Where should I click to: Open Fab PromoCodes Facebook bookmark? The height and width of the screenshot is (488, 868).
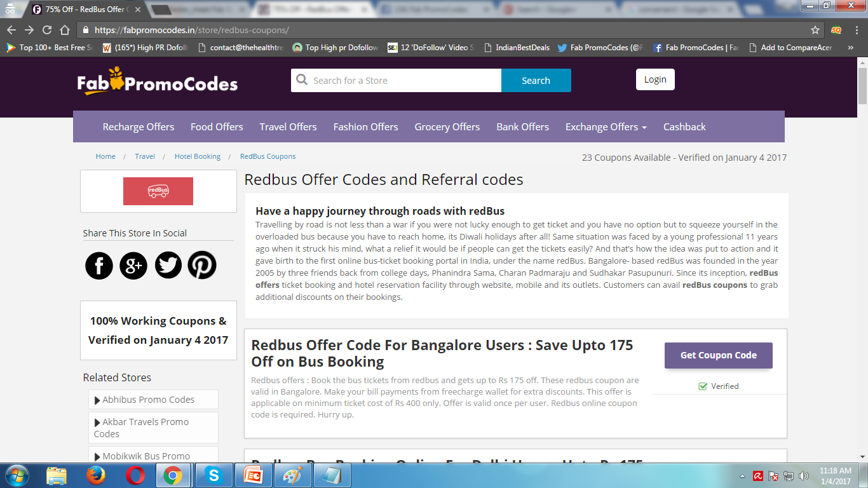[x=696, y=48]
